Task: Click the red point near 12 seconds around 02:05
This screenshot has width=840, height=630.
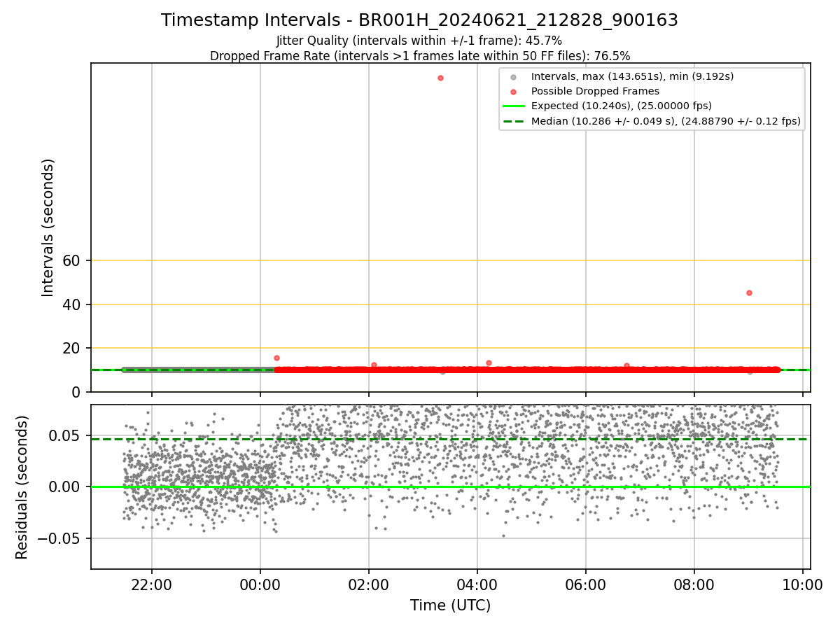Action: (374, 365)
